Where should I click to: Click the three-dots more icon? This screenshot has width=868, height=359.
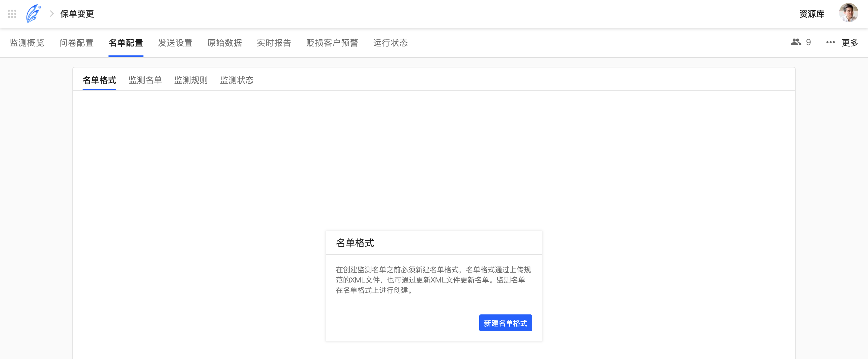click(x=830, y=42)
